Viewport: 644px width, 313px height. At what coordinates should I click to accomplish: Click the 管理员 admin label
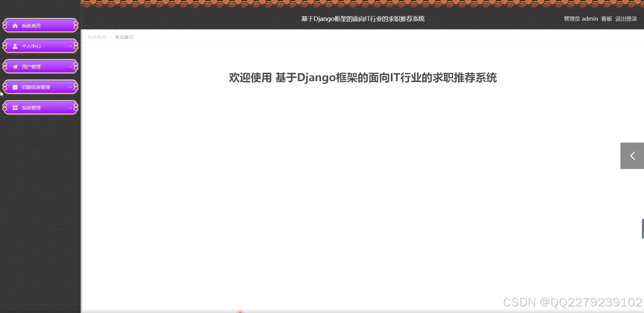pyautogui.click(x=581, y=19)
